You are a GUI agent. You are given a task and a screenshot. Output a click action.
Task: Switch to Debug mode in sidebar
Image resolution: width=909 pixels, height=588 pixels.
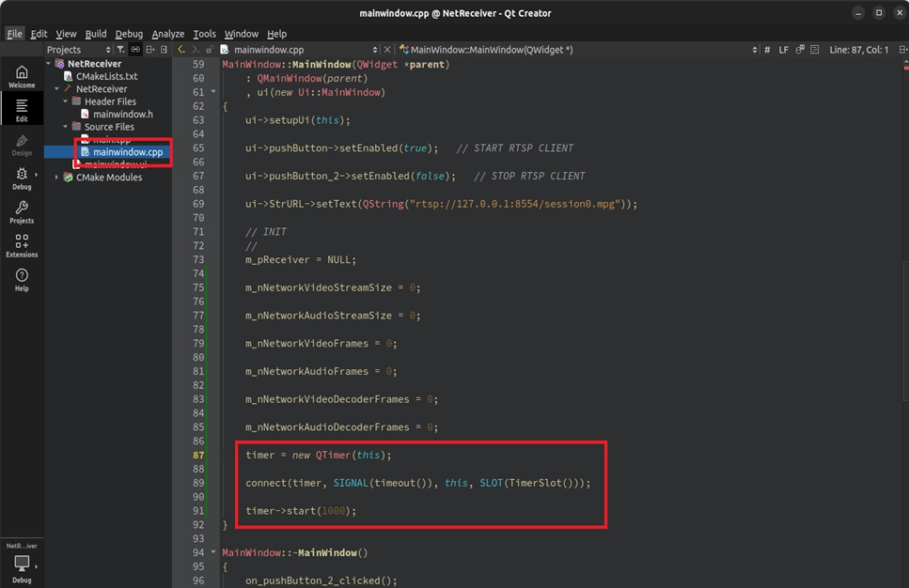click(x=22, y=178)
